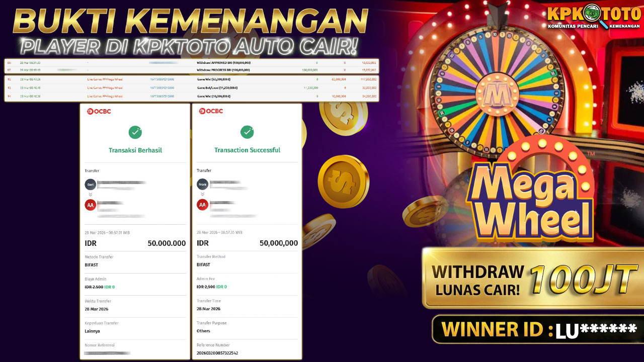This screenshot has height=362, width=644.
Task: Click the red AA recipient avatar on left receipt
Action: pos(91,205)
